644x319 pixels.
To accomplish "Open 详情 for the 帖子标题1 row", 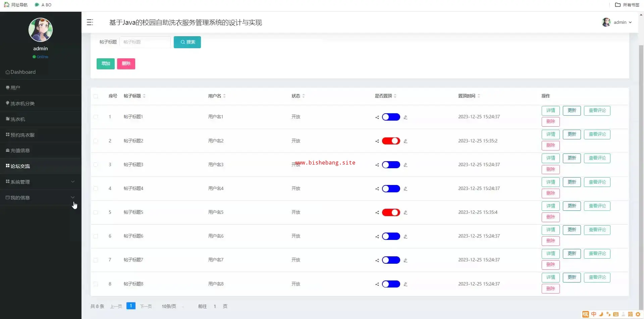I will [x=551, y=111].
